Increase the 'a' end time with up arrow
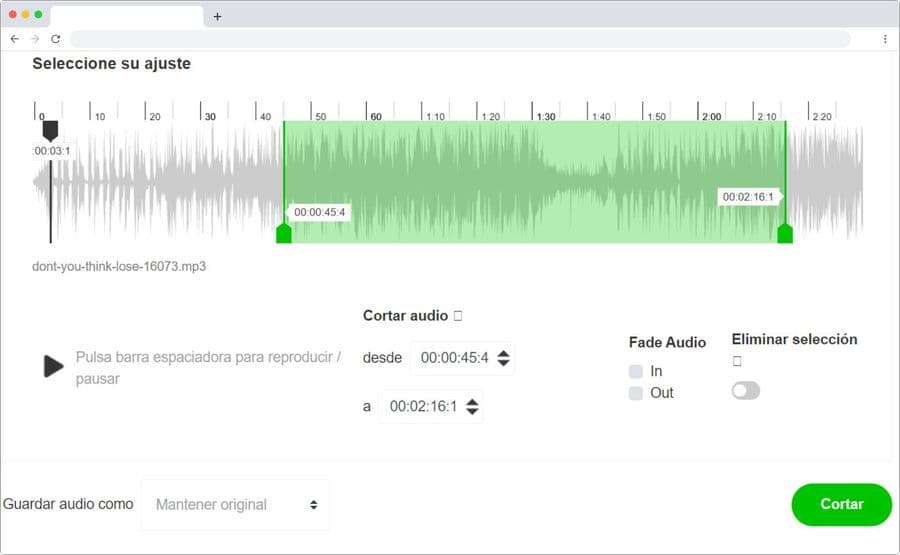Viewport: 900px width, 555px height. pyautogui.click(x=472, y=401)
